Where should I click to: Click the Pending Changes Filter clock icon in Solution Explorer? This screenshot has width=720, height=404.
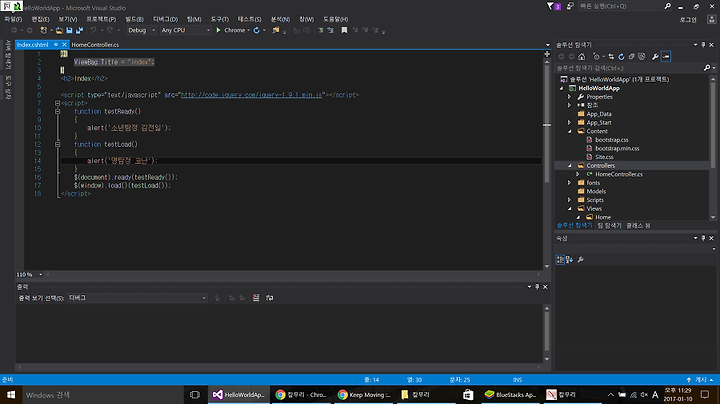point(596,56)
